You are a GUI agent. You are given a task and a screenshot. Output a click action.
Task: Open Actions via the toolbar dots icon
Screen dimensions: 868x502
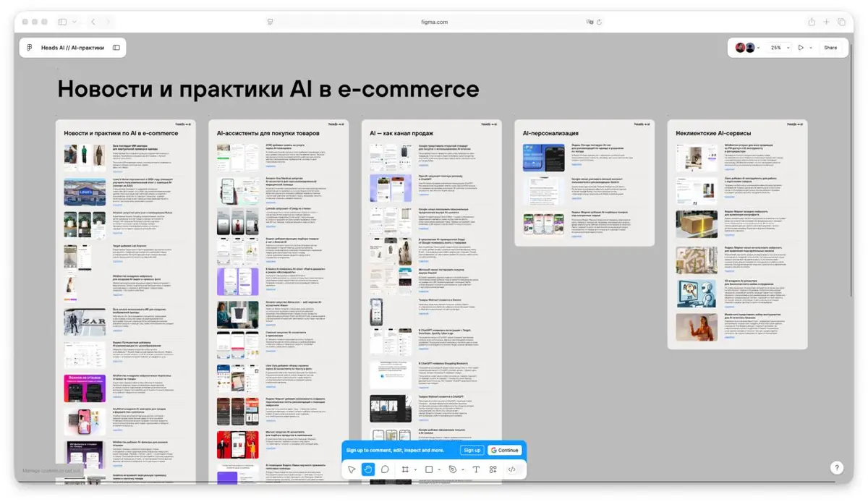[x=493, y=469]
